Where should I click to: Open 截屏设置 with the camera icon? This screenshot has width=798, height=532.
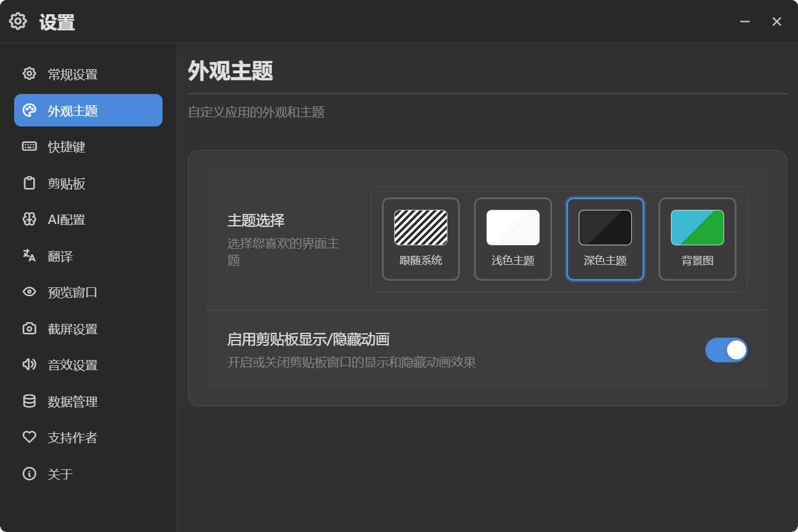tap(29, 328)
